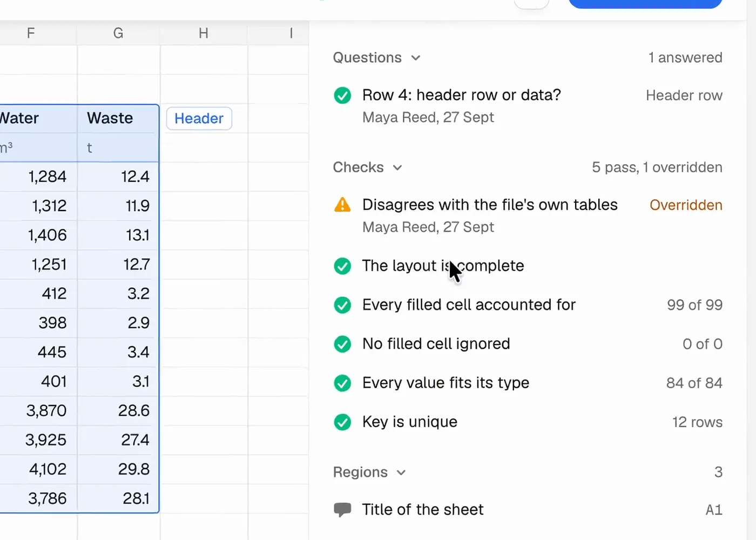Image resolution: width=756 pixels, height=540 pixels.
Task: Select the cell with value 1,284
Action: (38, 177)
